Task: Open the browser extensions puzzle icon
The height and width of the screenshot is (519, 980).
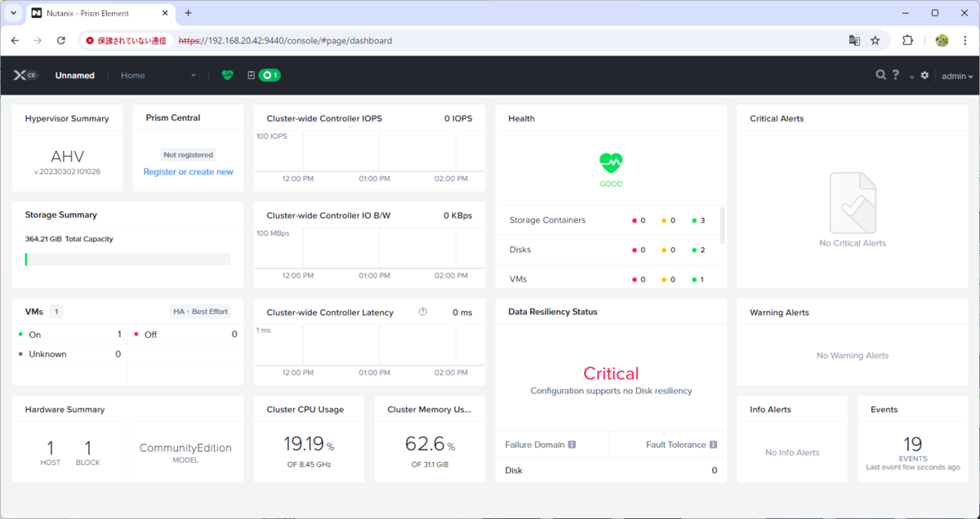Action: click(x=907, y=40)
